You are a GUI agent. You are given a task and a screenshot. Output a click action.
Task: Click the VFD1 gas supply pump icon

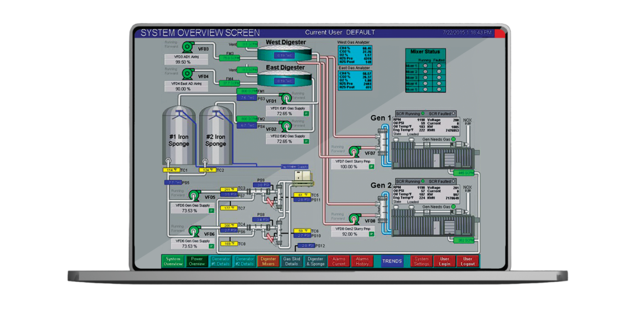point(285,98)
